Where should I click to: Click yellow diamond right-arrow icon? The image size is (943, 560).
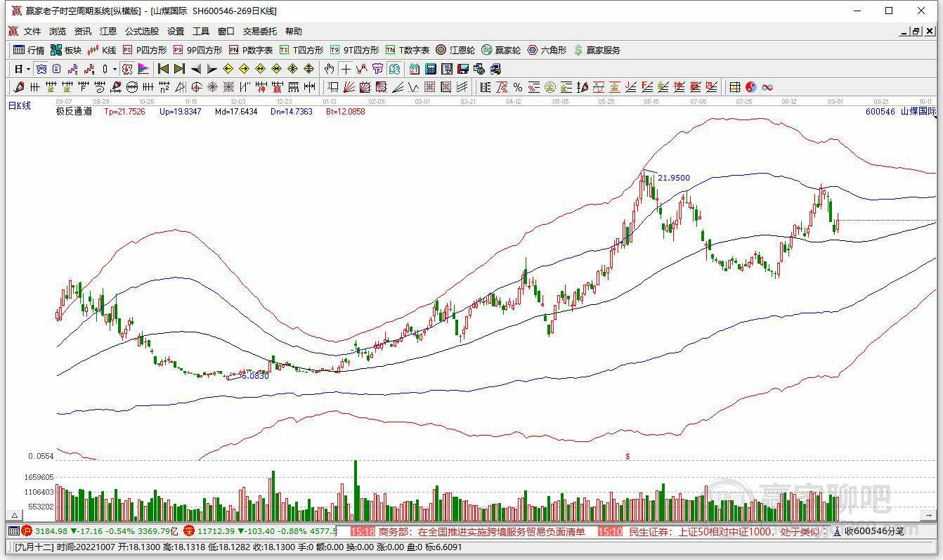(244, 69)
